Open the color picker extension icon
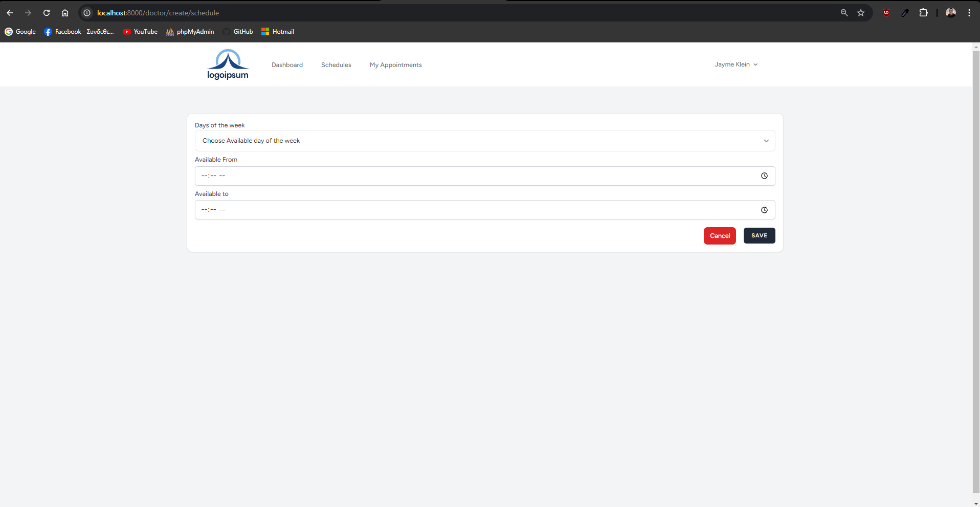 [x=905, y=13]
